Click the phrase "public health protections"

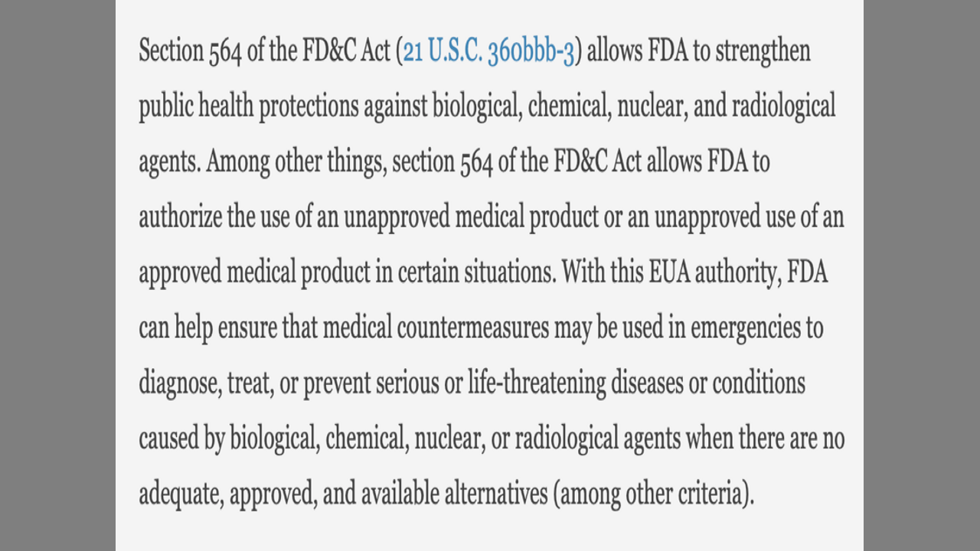pyautogui.click(x=248, y=106)
